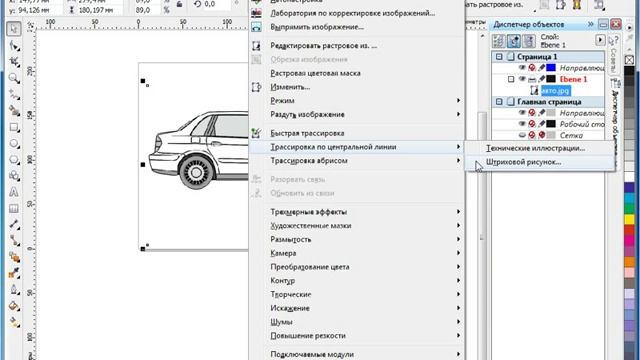640x360 pixels.
Task: Choose the Crop tool in toolbox
Action: coord(14,62)
